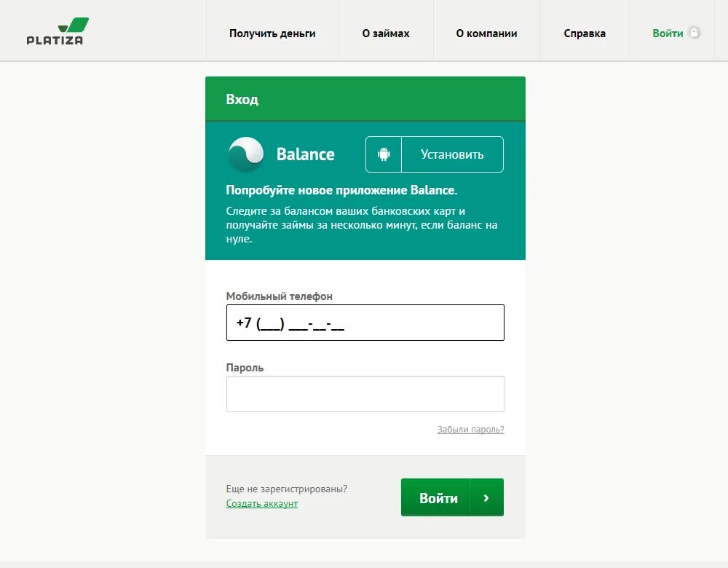Click the Balance app round logo

[x=246, y=154]
